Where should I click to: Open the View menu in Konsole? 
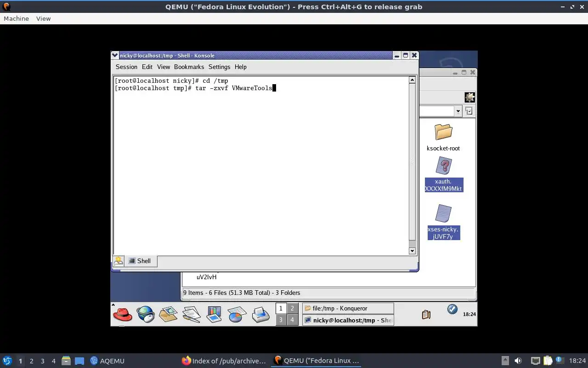tap(164, 67)
